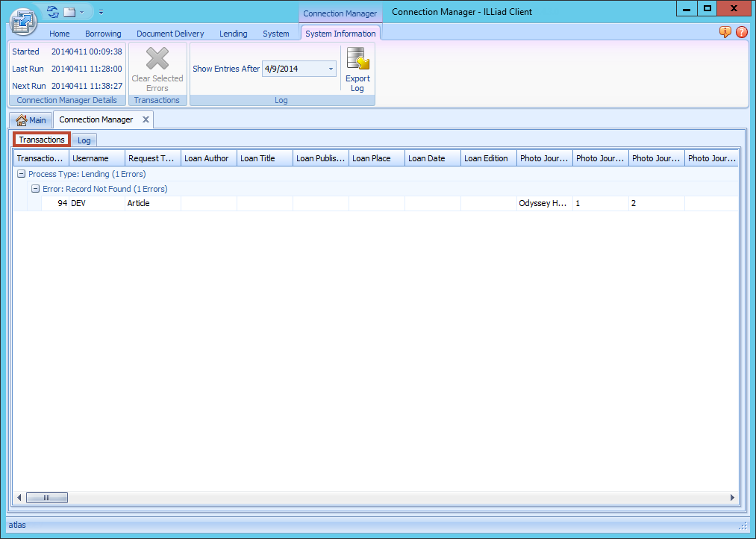Open the Document Delivery ribbon tab

170,34
